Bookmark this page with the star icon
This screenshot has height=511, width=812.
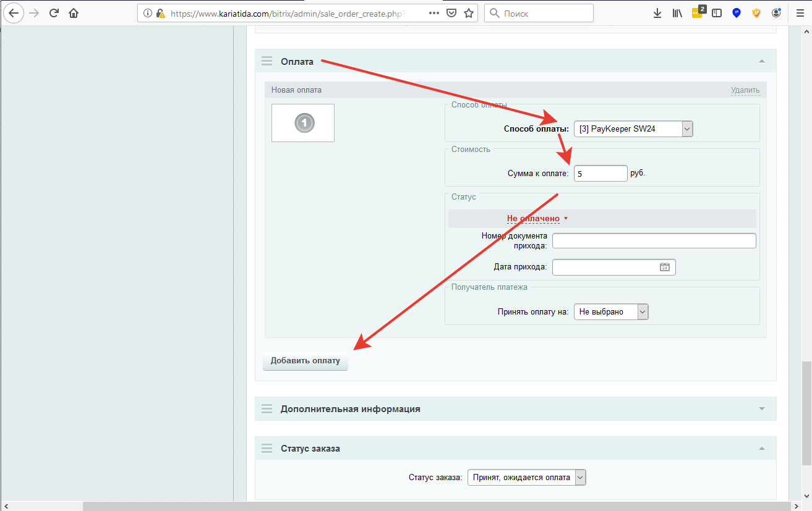tap(469, 13)
